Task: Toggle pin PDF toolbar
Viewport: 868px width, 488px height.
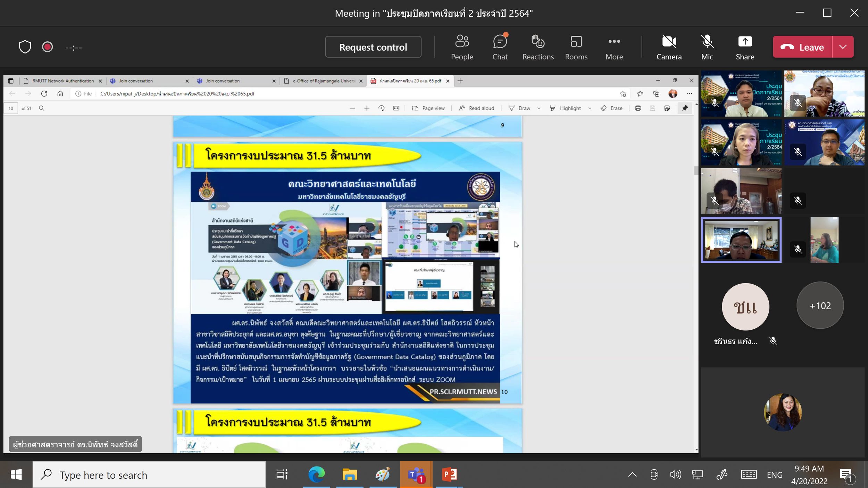Action: (685, 108)
